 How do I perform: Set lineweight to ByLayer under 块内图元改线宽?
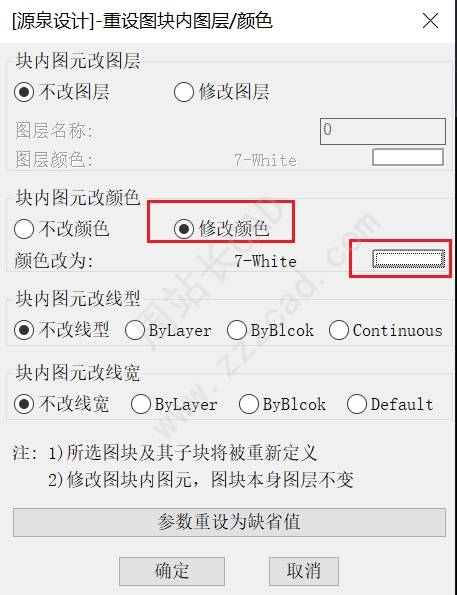(x=174, y=404)
